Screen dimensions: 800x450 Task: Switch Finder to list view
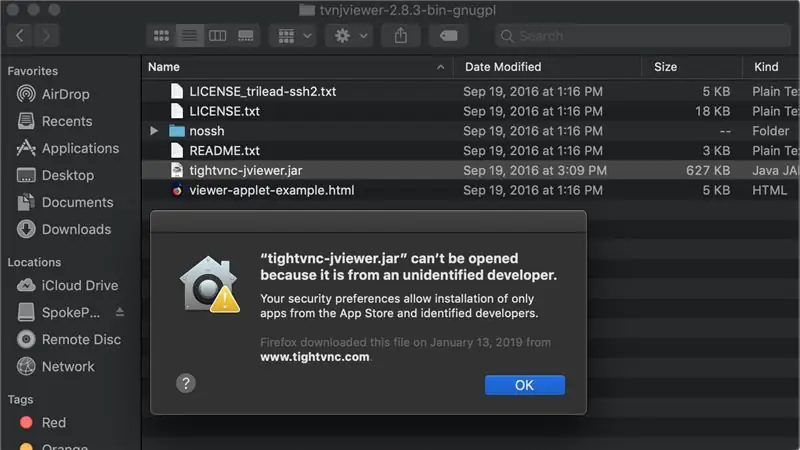[x=189, y=36]
